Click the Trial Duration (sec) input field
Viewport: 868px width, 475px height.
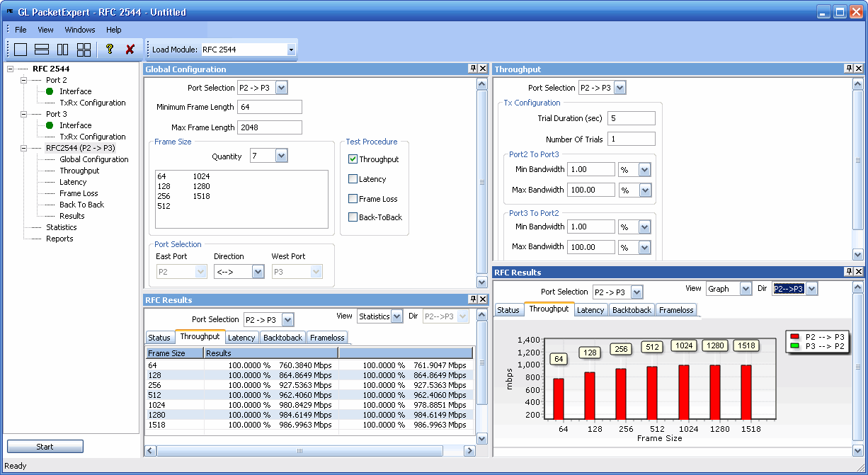click(632, 118)
